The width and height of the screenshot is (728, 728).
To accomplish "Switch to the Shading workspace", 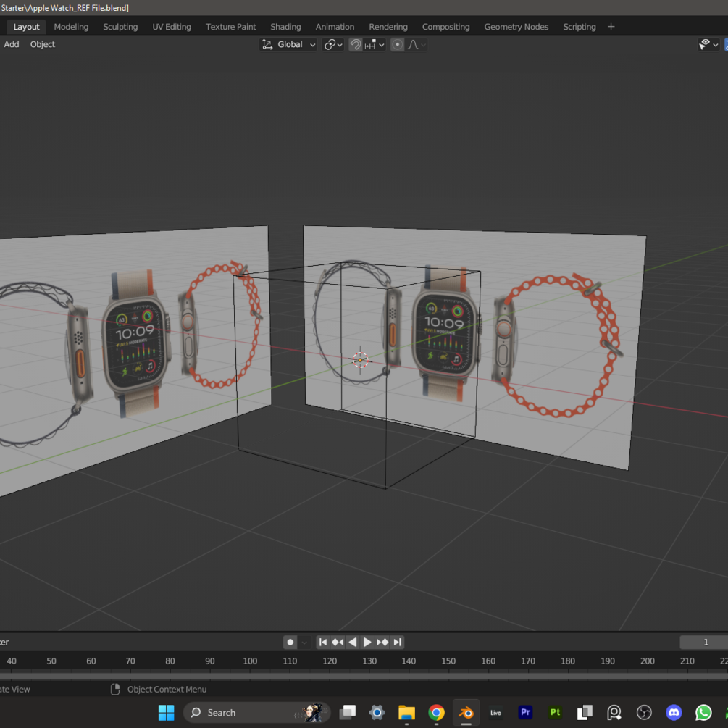I will click(285, 27).
